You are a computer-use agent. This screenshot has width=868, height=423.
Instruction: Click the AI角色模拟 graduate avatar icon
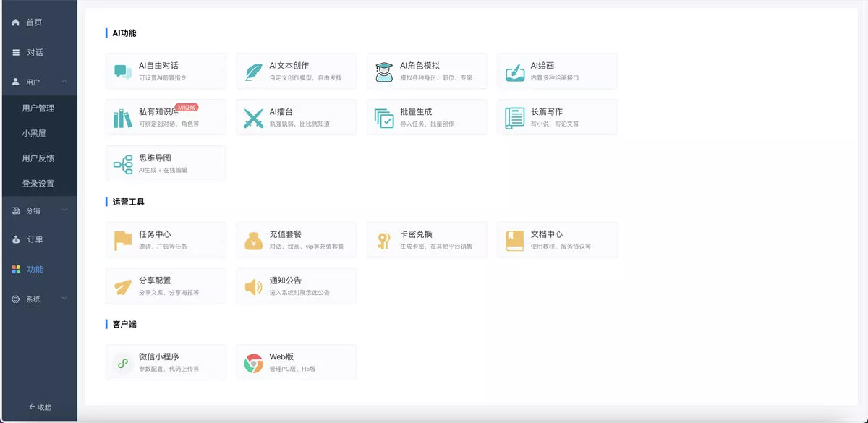[x=383, y=72]
